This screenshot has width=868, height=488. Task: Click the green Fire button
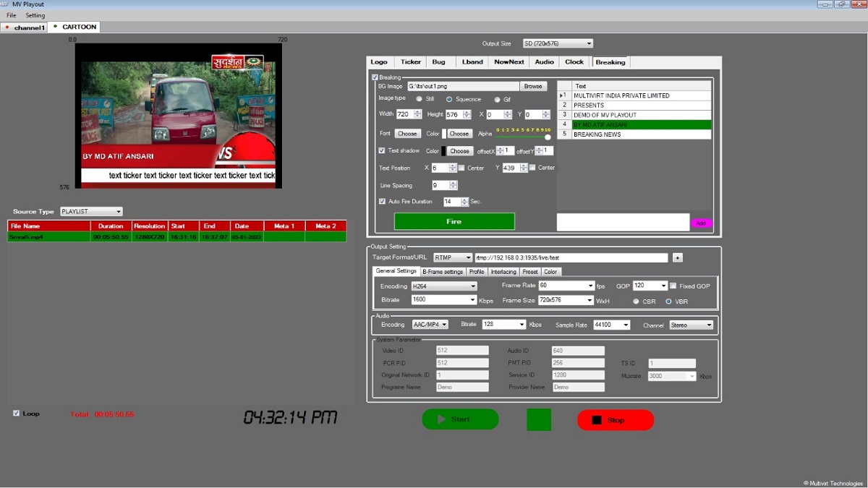tap(454, 221)
